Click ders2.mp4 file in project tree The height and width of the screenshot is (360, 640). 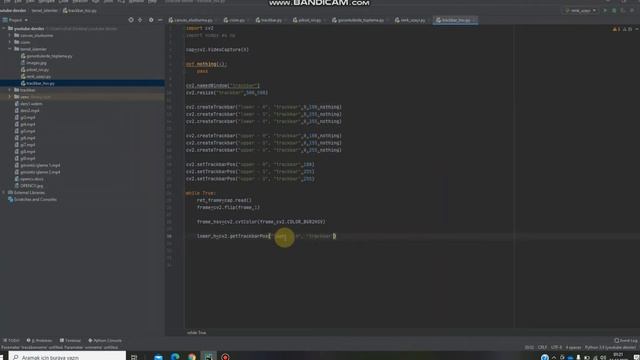[30, 111]
